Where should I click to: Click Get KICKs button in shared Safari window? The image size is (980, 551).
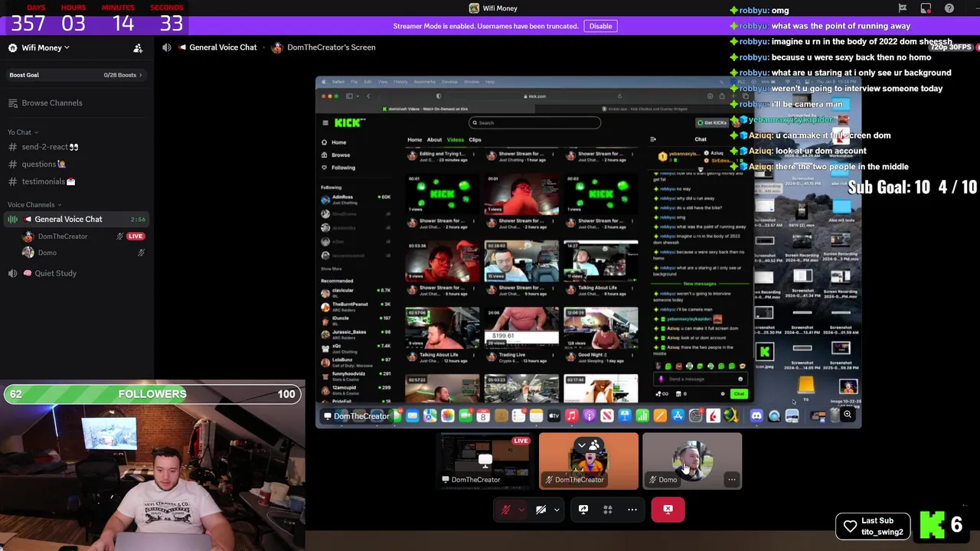[712, 122]
